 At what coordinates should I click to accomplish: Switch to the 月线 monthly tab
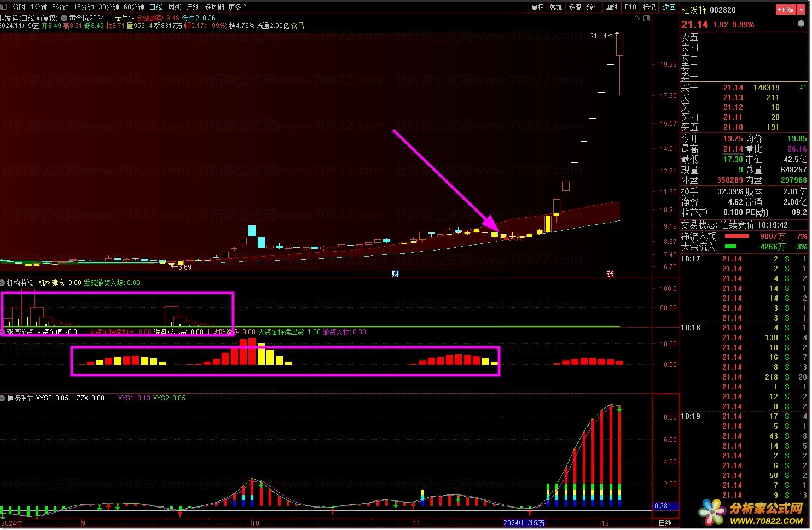coord(193,7)
